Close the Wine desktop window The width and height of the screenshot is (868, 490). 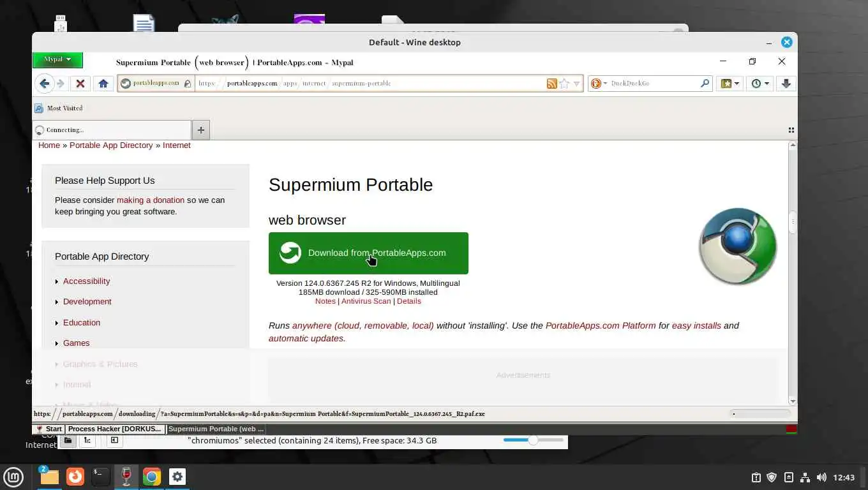787,42
